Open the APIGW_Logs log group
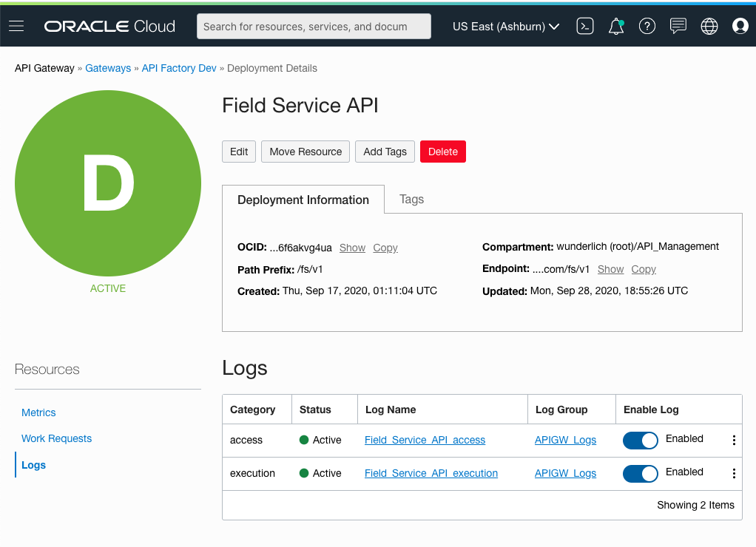 click(565, 440)
